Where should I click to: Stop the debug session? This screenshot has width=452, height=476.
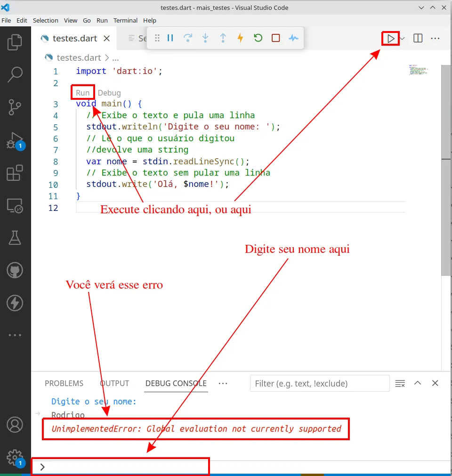coord(275,38)
